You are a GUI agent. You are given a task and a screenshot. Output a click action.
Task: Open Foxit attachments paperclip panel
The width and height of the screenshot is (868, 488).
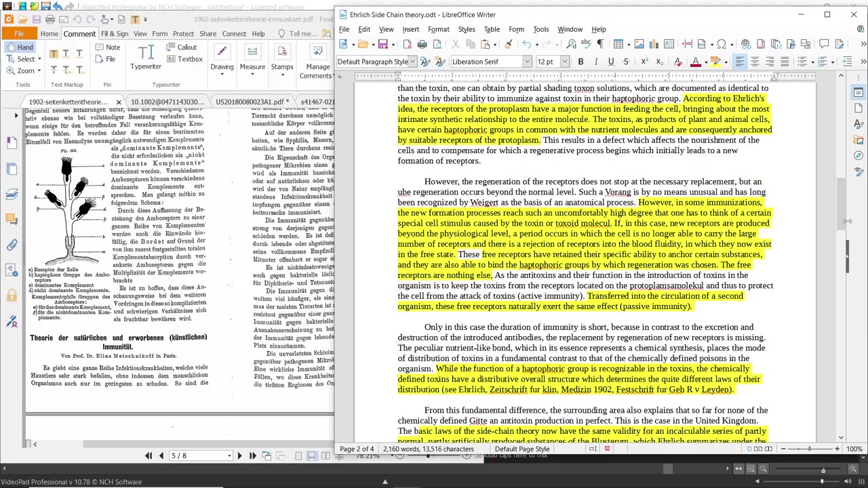[x=12, y=245]
